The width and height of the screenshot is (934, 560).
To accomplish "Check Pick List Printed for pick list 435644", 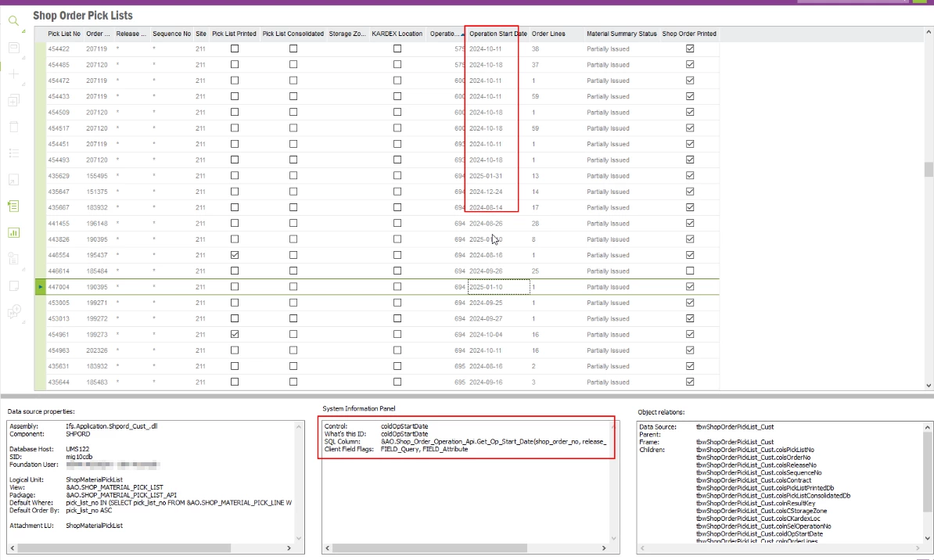I will point(235,382).
